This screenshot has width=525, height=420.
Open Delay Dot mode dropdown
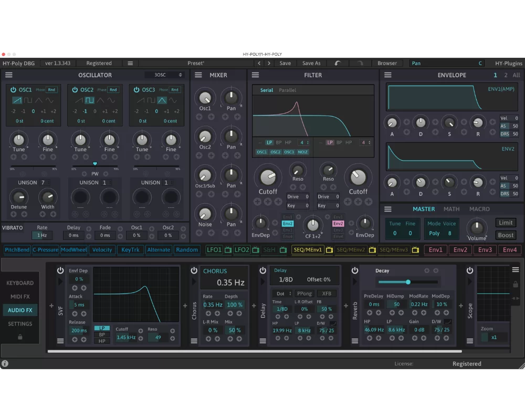282,293
